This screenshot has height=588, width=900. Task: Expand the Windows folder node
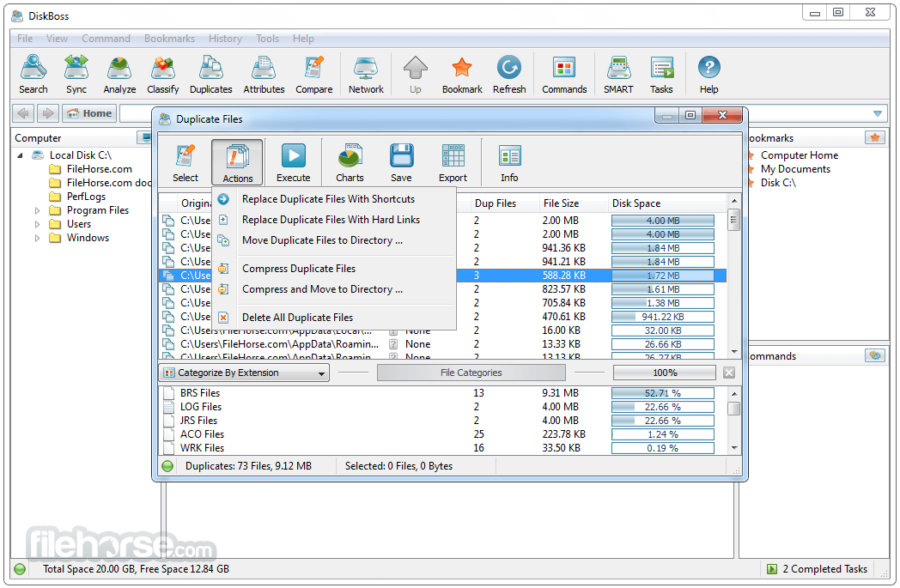37,238
